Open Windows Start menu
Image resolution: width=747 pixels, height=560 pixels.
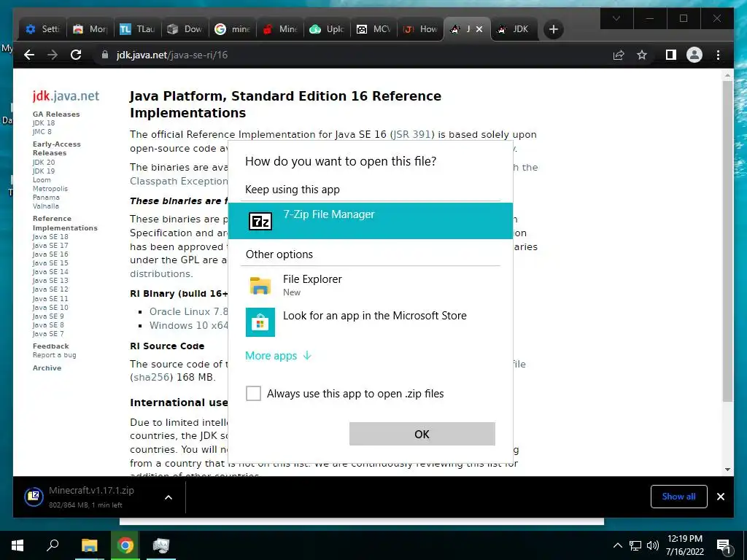pos(18,545)
